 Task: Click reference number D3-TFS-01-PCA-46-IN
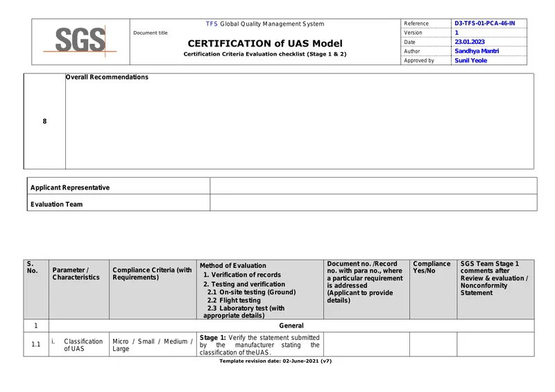tap(484, 24)
